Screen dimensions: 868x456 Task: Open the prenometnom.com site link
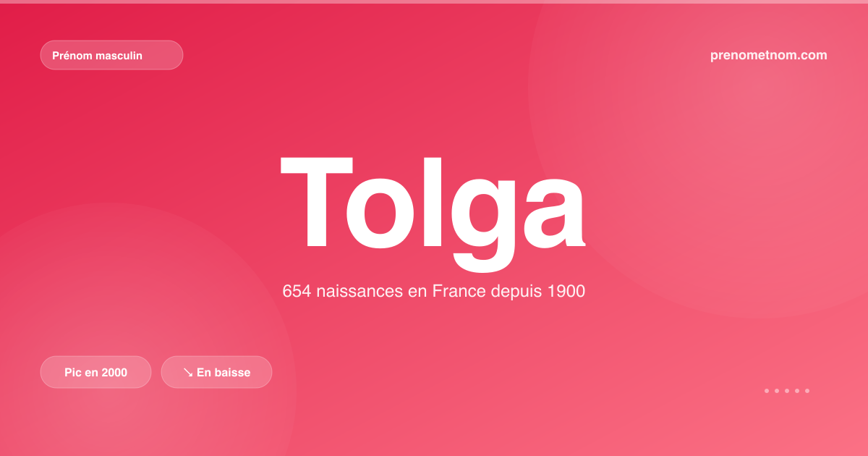pos(769,55)
